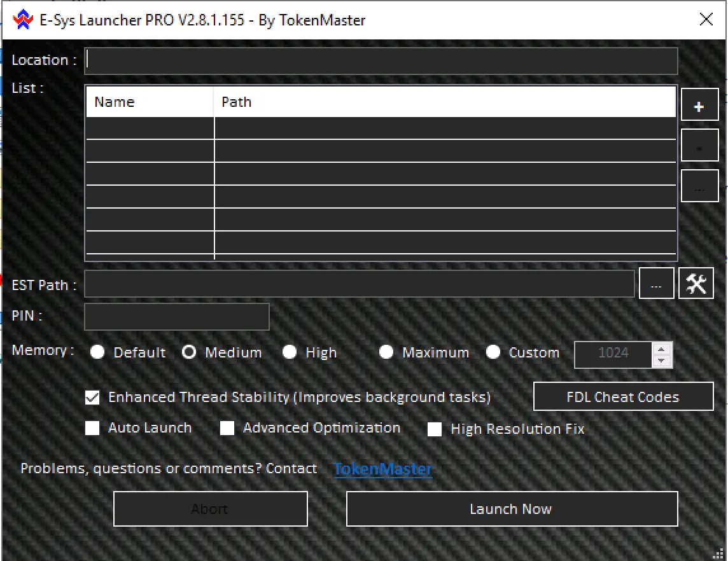Click the Abort button
Image resolution: width=728 pixels, height=561 pixels.
pos(211,509)
